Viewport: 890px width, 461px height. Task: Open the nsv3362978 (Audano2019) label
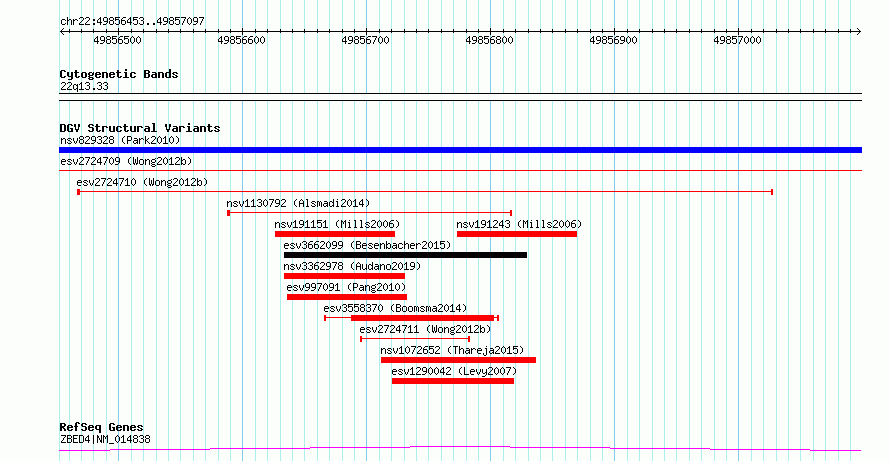[x=352, y=266]
